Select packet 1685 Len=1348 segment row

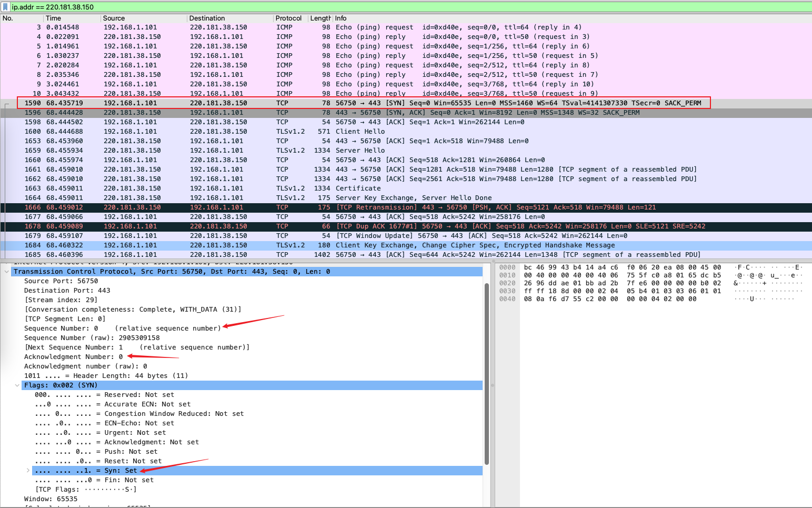coord(406,255)
